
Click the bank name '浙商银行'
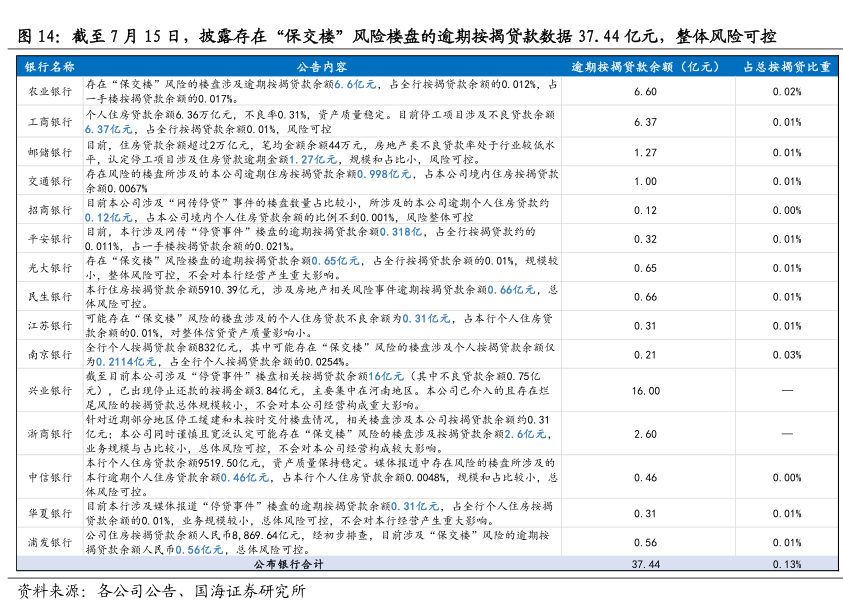[x=50, y=434]
